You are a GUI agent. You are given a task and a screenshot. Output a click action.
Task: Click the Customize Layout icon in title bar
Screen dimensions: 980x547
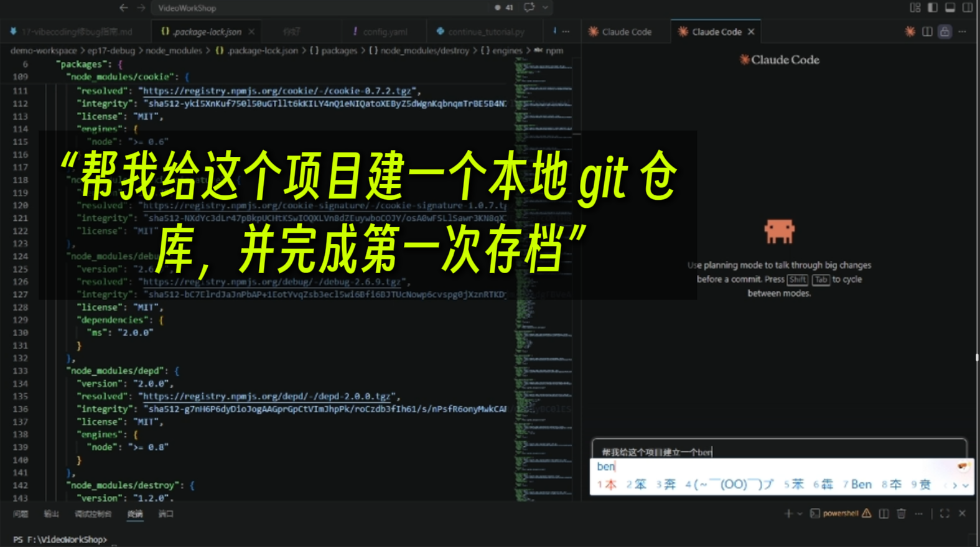915,7
